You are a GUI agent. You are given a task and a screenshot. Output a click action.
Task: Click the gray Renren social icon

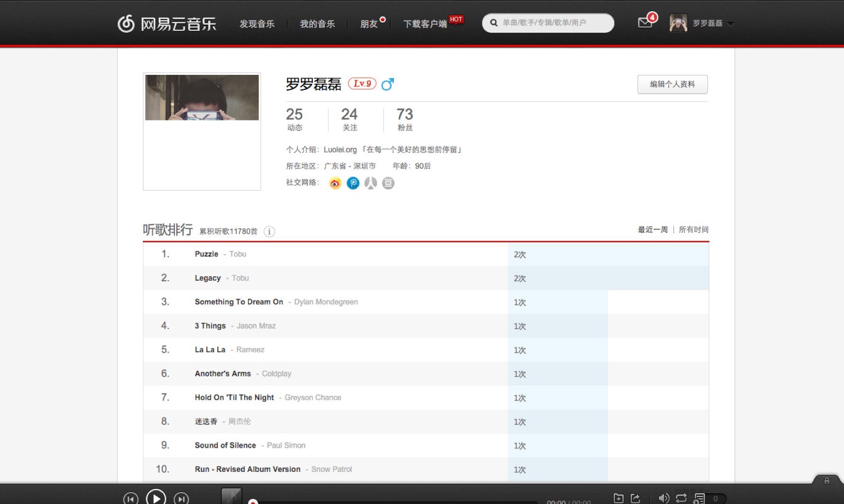[370, 183]
